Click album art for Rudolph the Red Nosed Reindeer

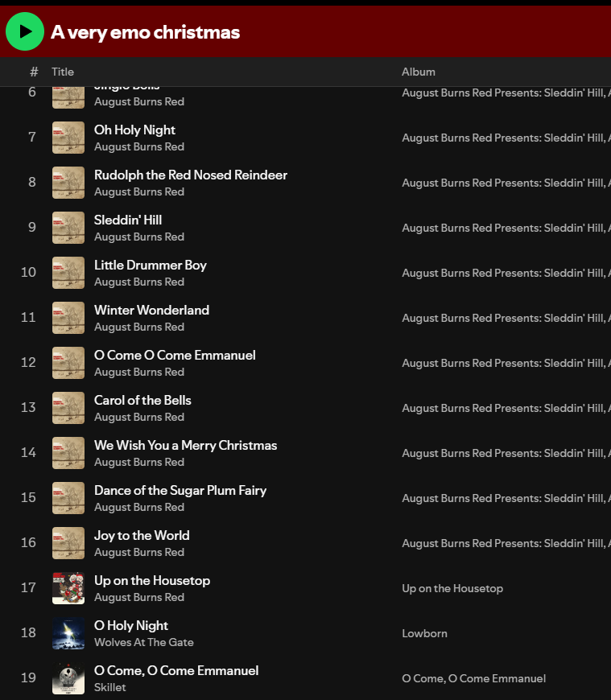(68, 183)
